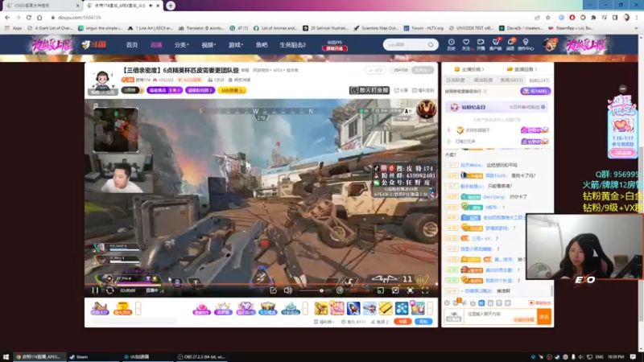Open the streamer avatar above the video
644x362 pixels.
(102, 80)
